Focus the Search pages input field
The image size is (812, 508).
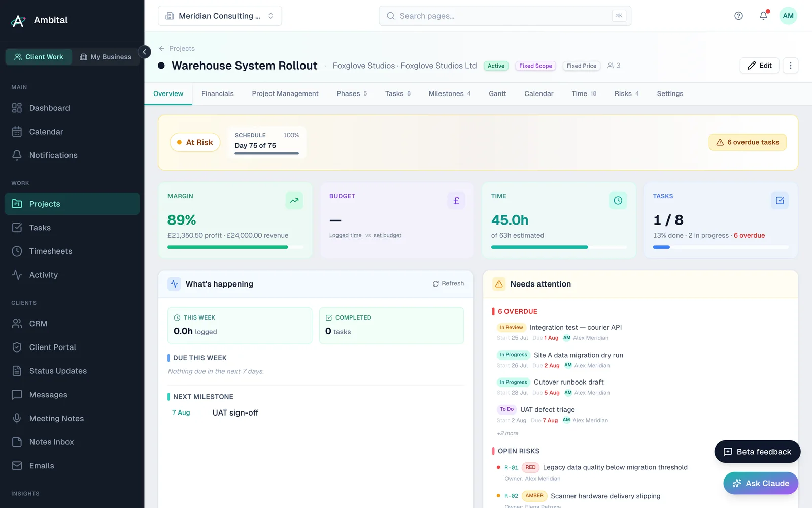point(505,16)
